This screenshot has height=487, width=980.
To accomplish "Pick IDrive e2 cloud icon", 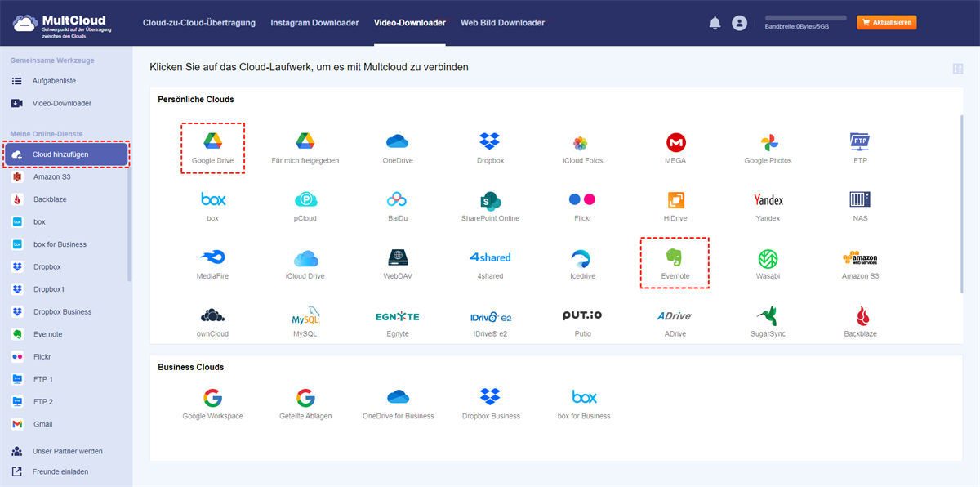I will (490, 316).
